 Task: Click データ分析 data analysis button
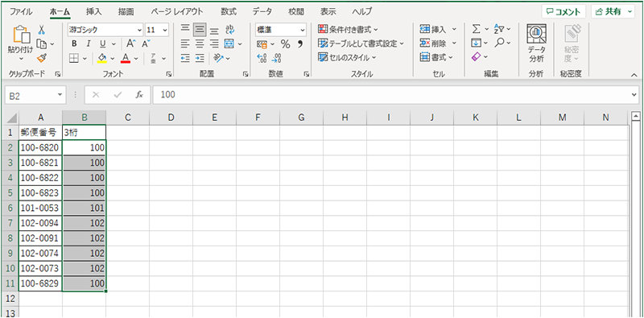[x=536, y=44]
